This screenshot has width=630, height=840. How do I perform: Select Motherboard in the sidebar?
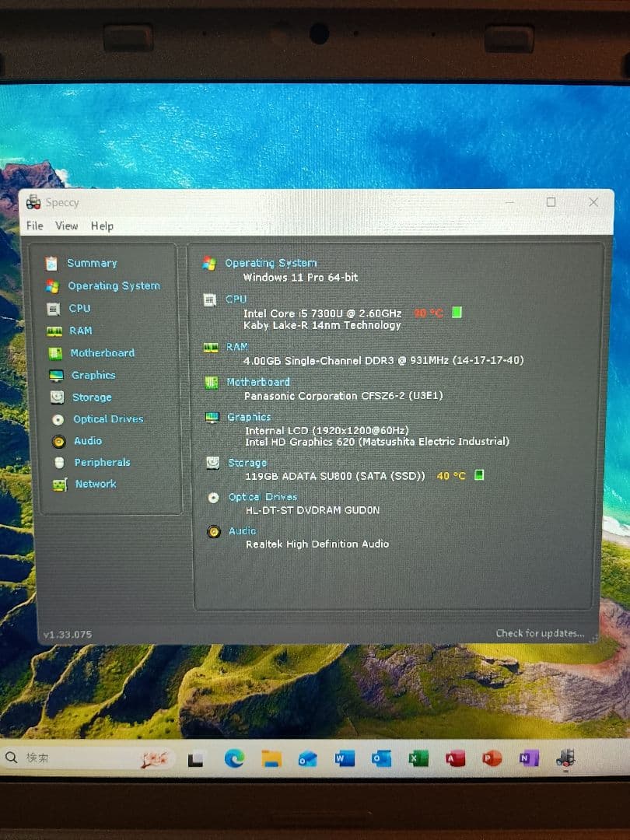[x=103, y=353]
